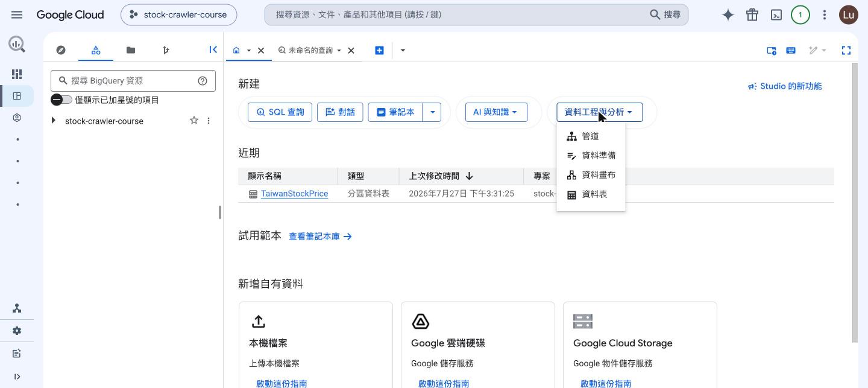Image resolution: width=868 pixels, height=388 pixels.
Task: Close the 資料工程與分析 dropdown
Action: [599, 112]
